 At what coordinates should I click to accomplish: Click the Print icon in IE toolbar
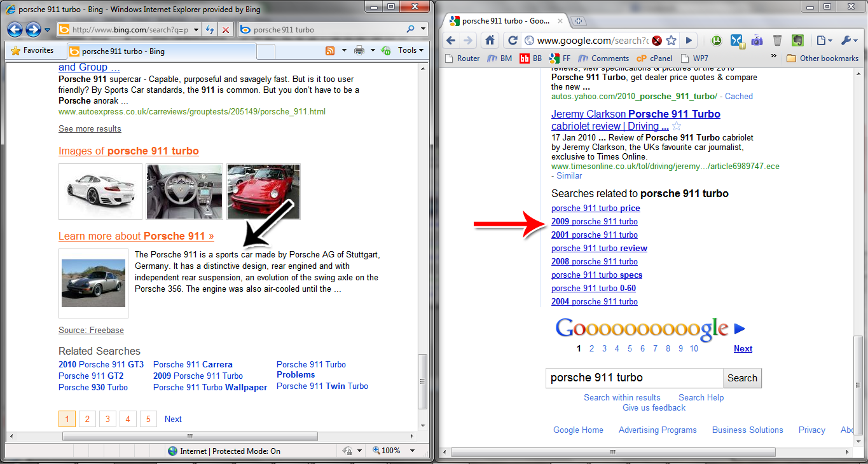[x=359, y=51]
